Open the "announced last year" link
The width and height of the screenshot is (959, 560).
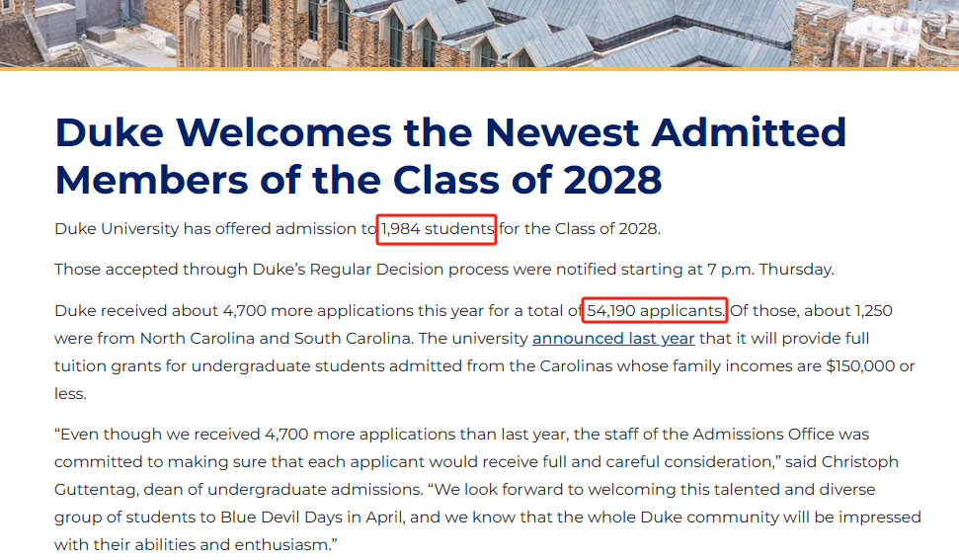613,339
